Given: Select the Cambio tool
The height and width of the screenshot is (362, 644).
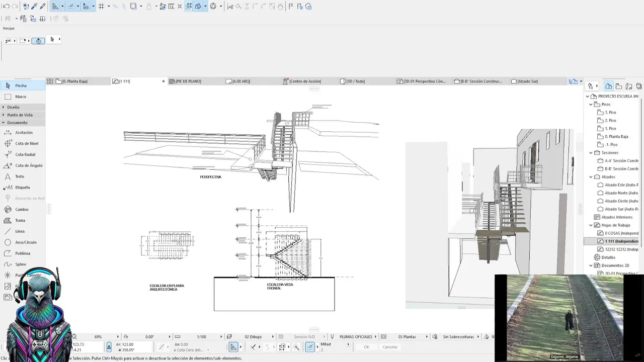Looking at the screenshot, I should tap(23, 209).
